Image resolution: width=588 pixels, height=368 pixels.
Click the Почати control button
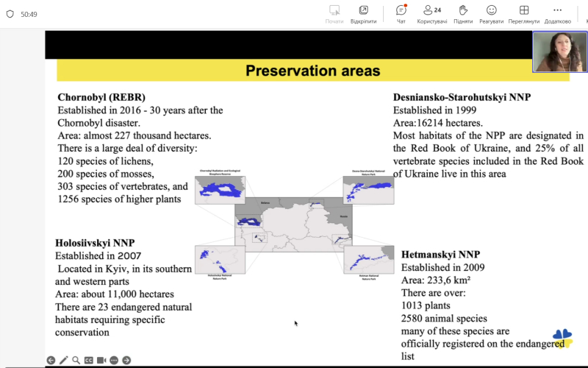pyautogui.click(x=334, y=13)
